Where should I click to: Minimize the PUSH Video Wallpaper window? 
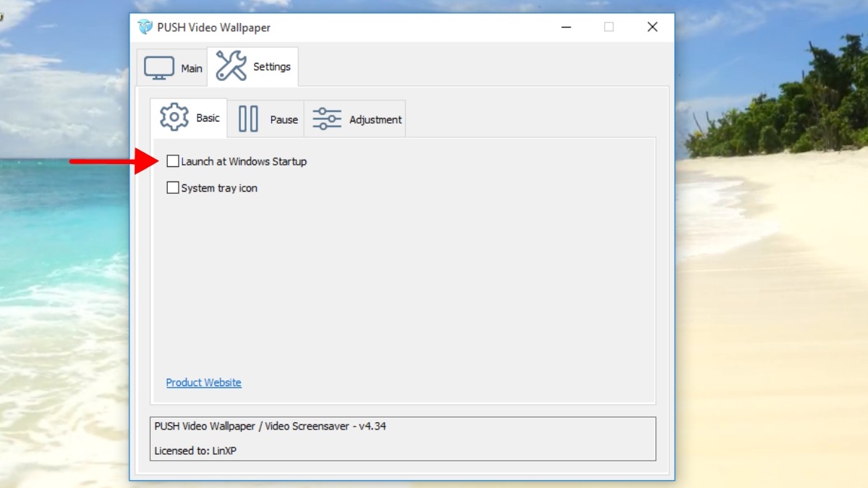(x=566, y=27)
